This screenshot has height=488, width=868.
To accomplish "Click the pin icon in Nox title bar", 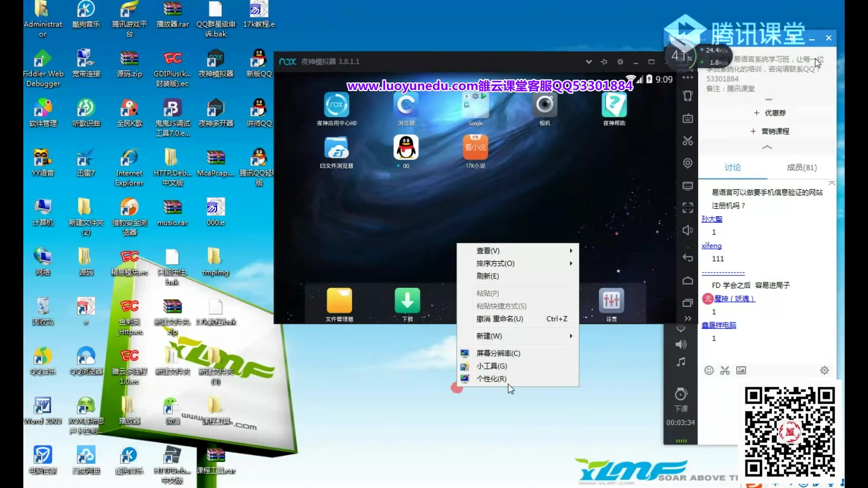I will click(604, 62).
